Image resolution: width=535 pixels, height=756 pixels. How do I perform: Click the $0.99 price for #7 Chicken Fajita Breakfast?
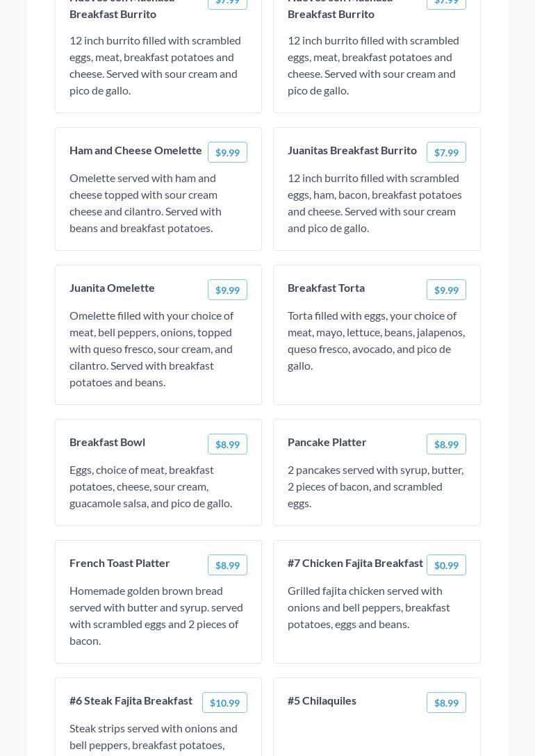tap(446, 565)
